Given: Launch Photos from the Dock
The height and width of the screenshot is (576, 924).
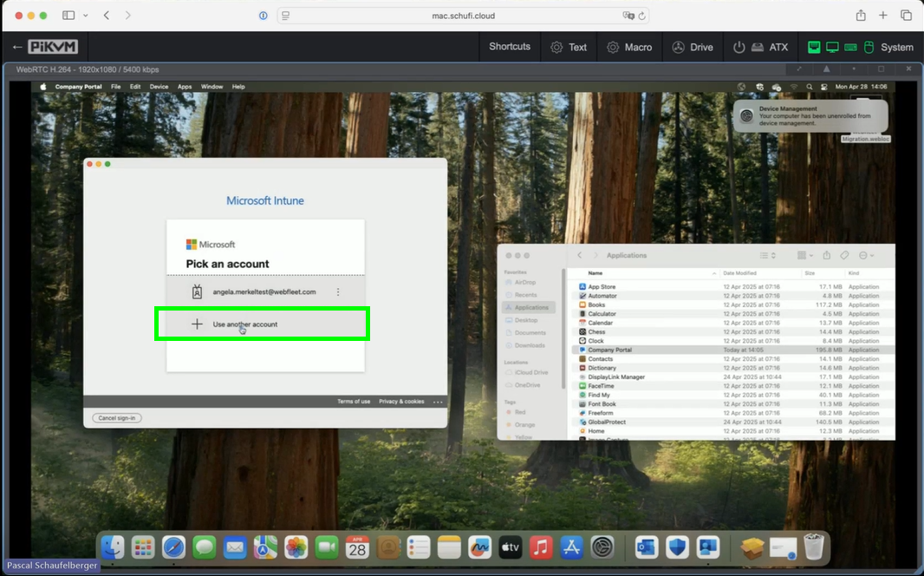Looking at the screenshot, I should [296, 547].
